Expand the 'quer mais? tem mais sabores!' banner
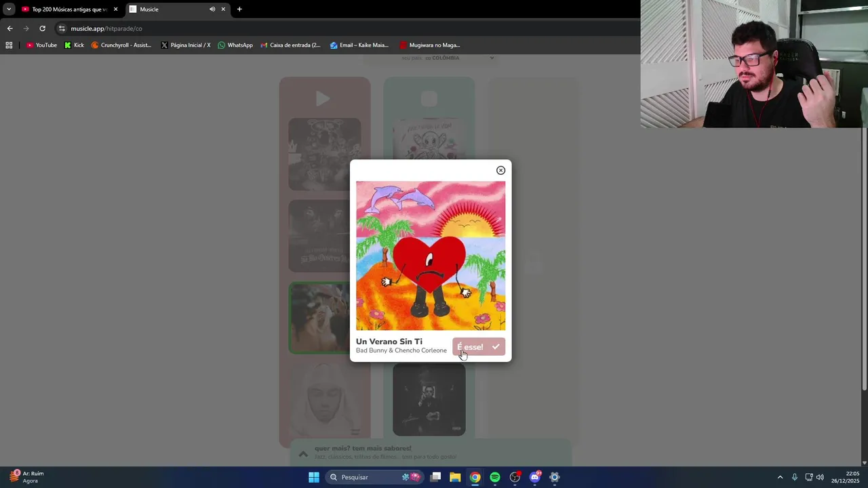The height and width of the screenshot is (488, 868). coord(431,453)
